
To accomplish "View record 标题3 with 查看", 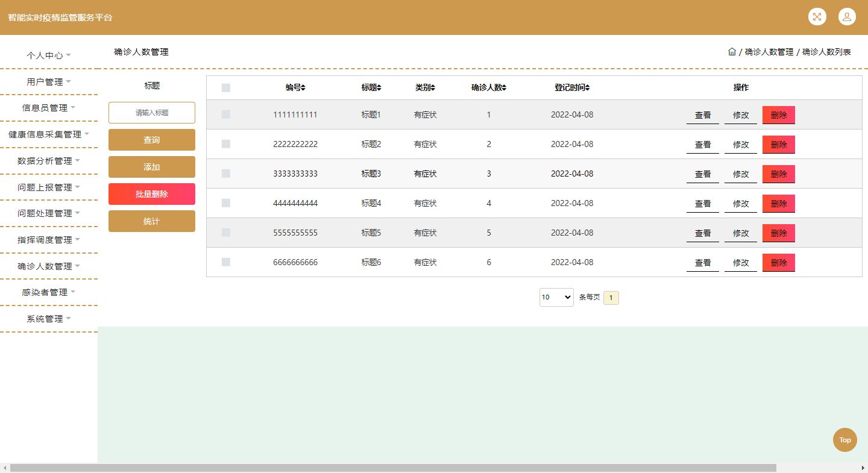I will pyautogui.click(x=703, y=174).
